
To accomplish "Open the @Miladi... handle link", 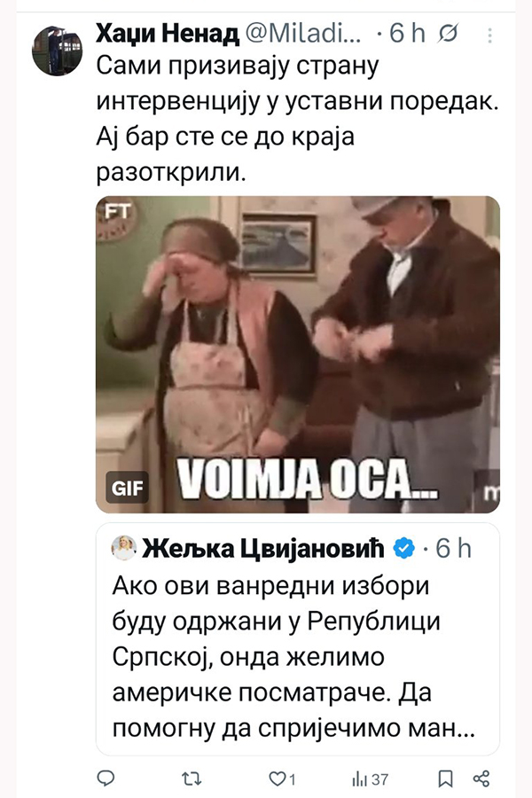I will click(x=302, y=35).
